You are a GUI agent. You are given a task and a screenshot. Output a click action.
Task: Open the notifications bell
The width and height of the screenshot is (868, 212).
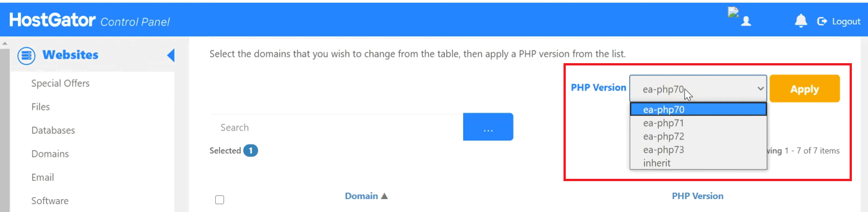point(801,21)
